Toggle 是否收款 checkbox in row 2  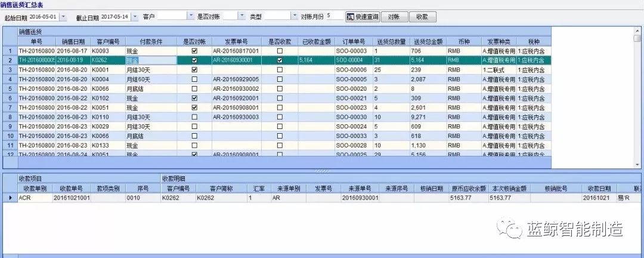[280, 60]
